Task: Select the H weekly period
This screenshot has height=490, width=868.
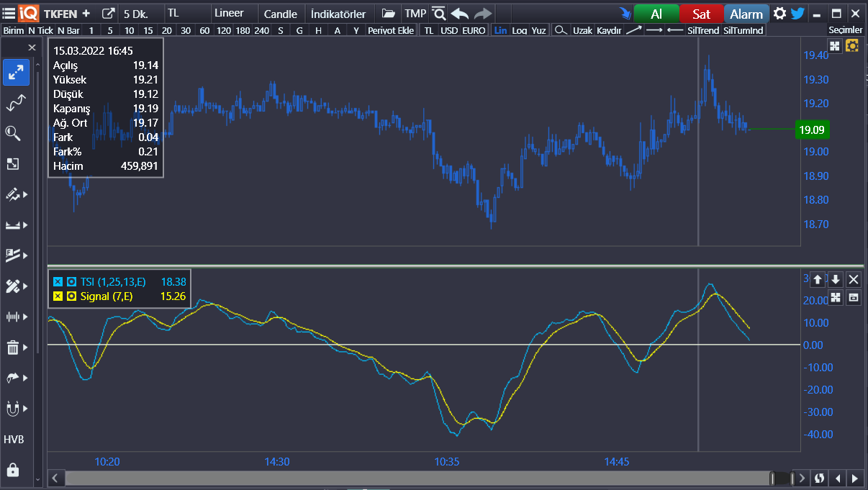Action: point(318,30)
